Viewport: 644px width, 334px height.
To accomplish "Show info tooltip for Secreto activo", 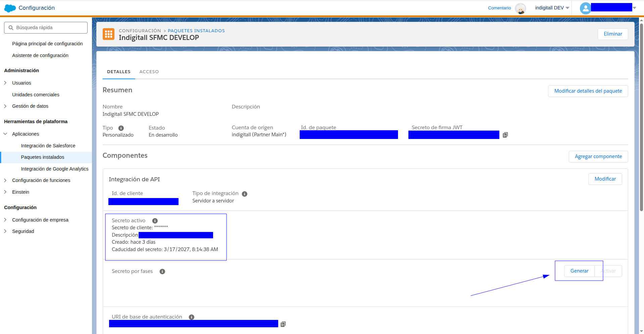I will [155, 221].
